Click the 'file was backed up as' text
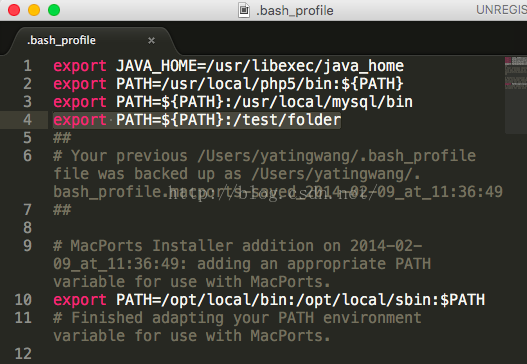Image resolution: width=527 pixels, height=364 pixels. click(148, 174)
